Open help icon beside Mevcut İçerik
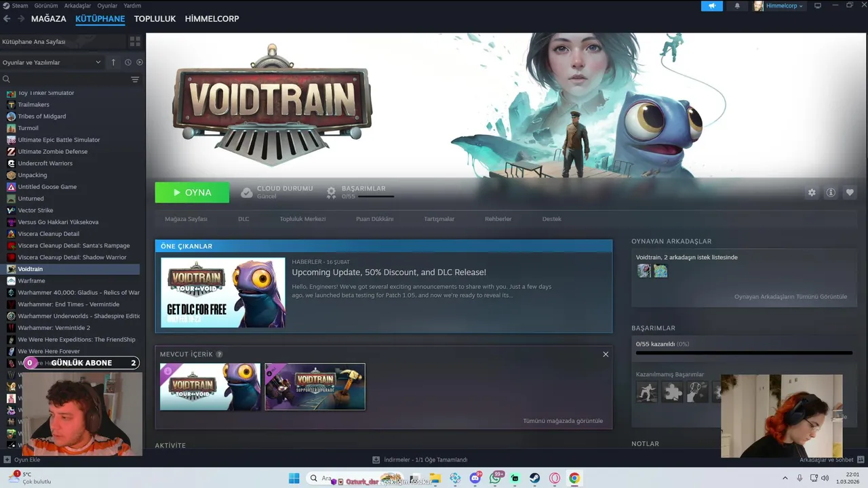Viewport: 868px width, 488px height. [219, 354]
